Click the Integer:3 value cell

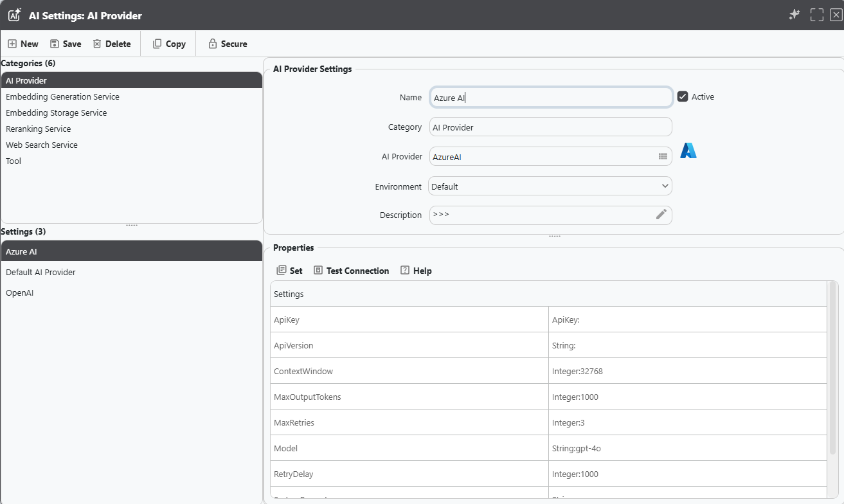688,422
